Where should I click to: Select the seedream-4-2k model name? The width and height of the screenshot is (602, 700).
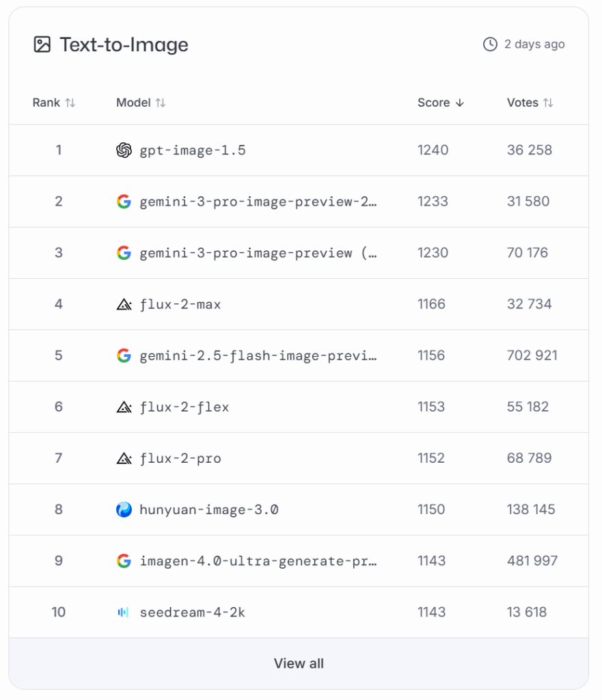click(192, 612)
